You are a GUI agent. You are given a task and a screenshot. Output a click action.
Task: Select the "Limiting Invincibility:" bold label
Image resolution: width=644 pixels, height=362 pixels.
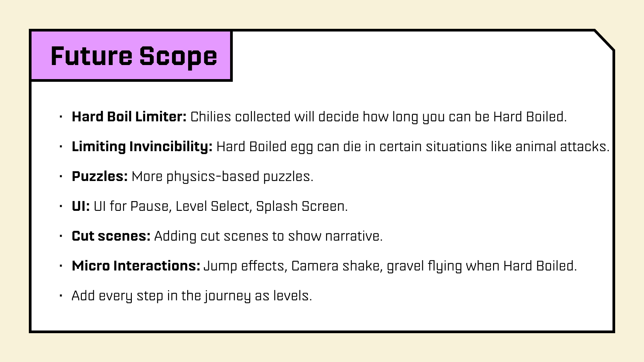click(x=142, y=147)
